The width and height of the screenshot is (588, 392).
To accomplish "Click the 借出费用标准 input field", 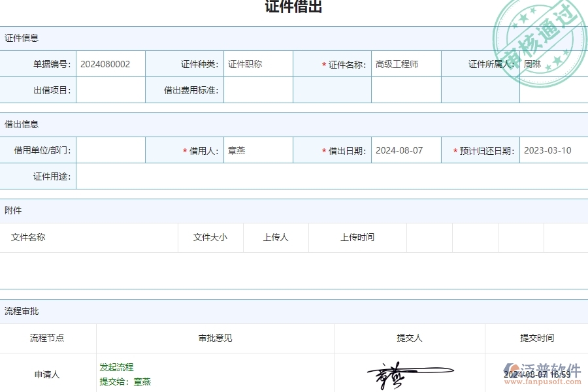I will coord(257,90).
